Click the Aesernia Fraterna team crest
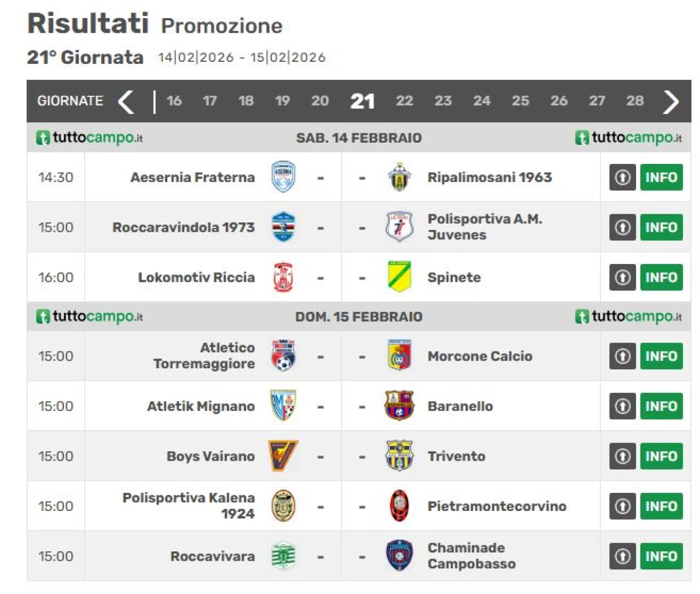The height and width of the screenshot is (594, 700). 283,177
